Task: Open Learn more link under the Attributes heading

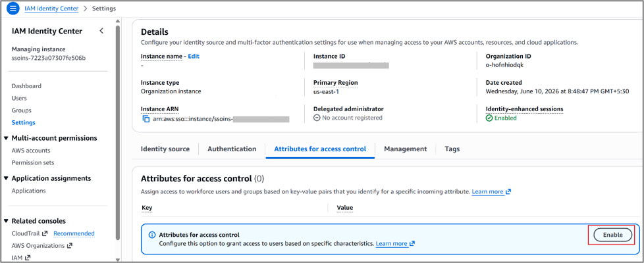Action: (491, 191)
